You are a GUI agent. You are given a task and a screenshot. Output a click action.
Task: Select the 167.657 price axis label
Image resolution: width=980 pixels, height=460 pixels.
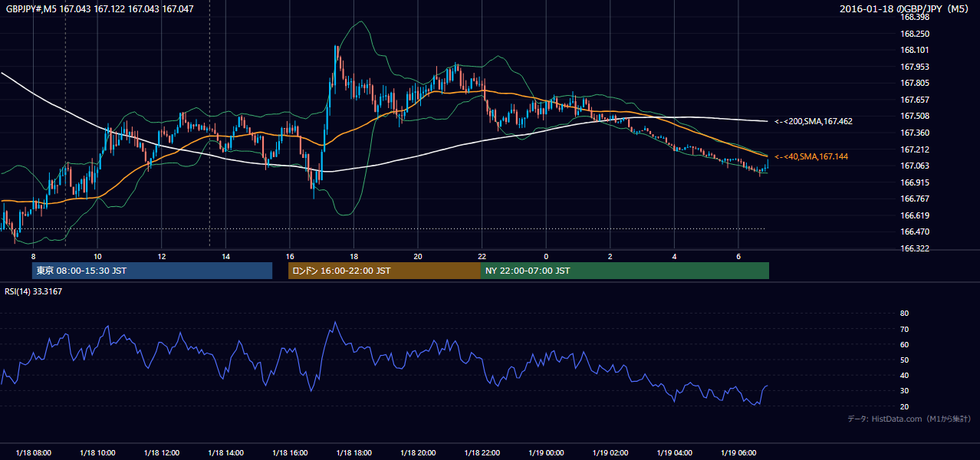(x=915, y=100)
